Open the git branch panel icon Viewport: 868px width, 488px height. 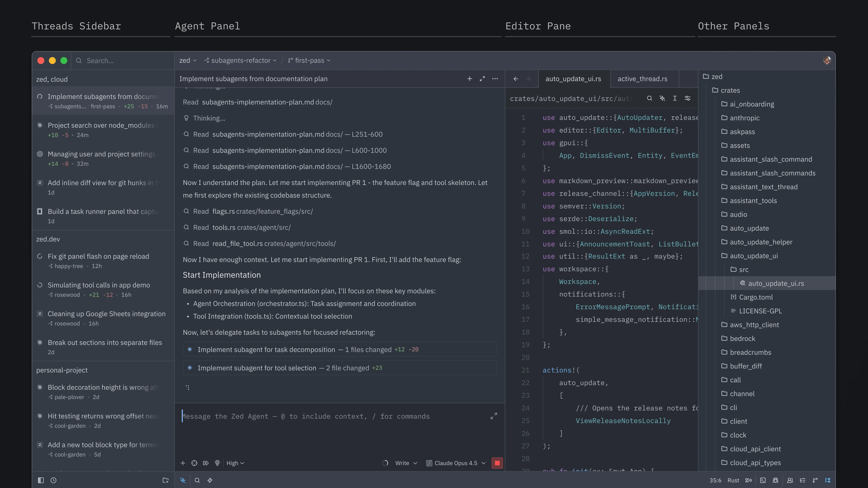click(815, 480)
